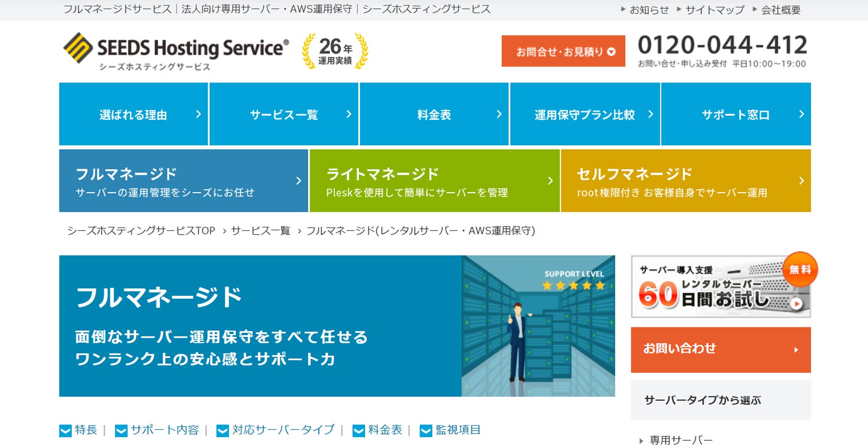Click chevron on 料金表 nav item
Screen dimensions: 868x448
pyautogui.click(x=499, y=114)
